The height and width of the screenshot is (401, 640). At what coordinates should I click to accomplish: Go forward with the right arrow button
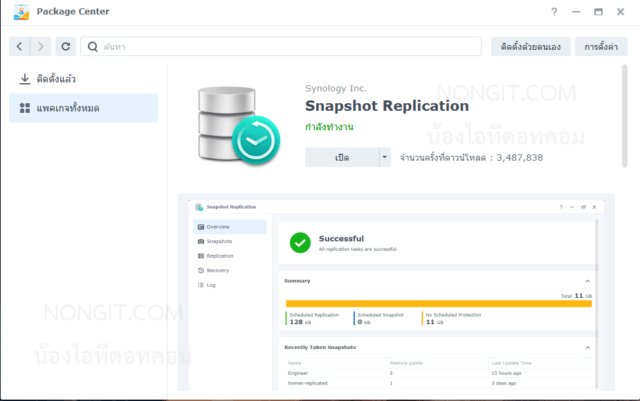point(40,47)
